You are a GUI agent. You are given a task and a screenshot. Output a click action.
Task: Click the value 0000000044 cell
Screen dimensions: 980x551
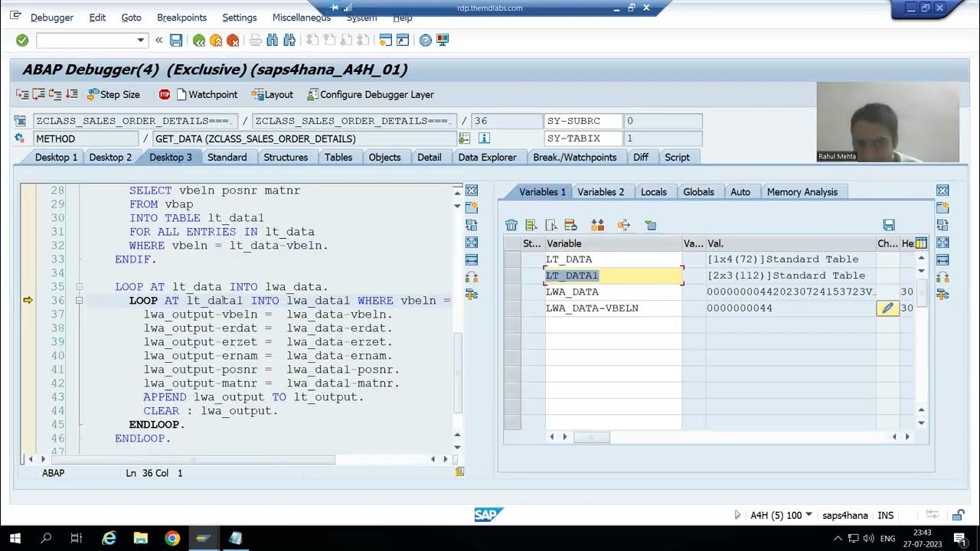(790, 308)
